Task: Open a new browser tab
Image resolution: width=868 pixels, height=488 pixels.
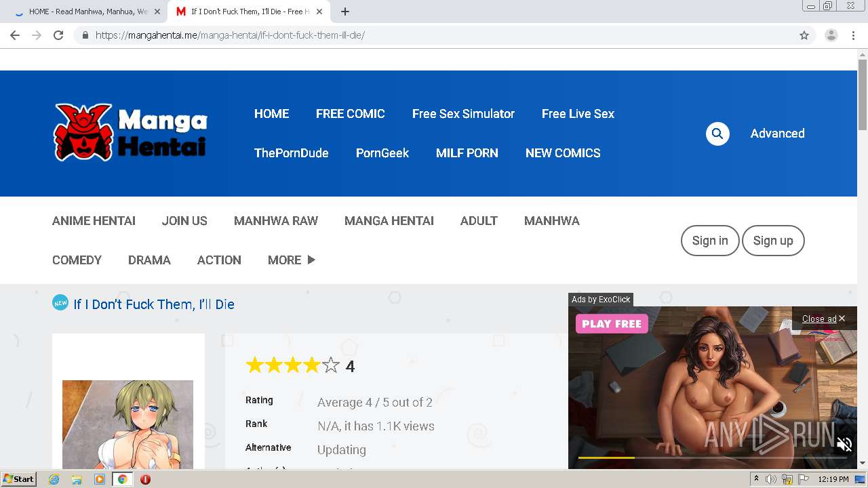Action: [x=345, y=12]
